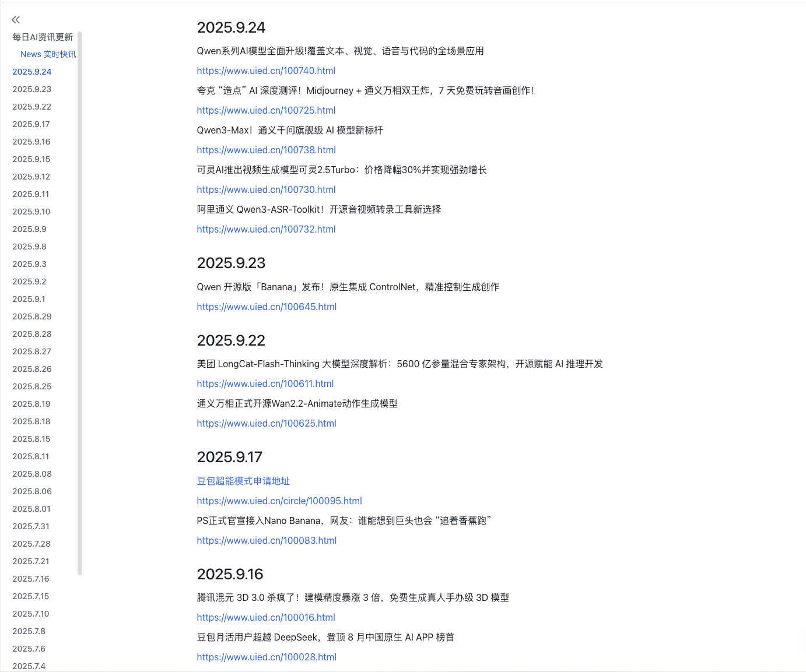Open link uied.cn/100028.html
806x672 pixels.
pyautogui.click(x=267, y=657)
